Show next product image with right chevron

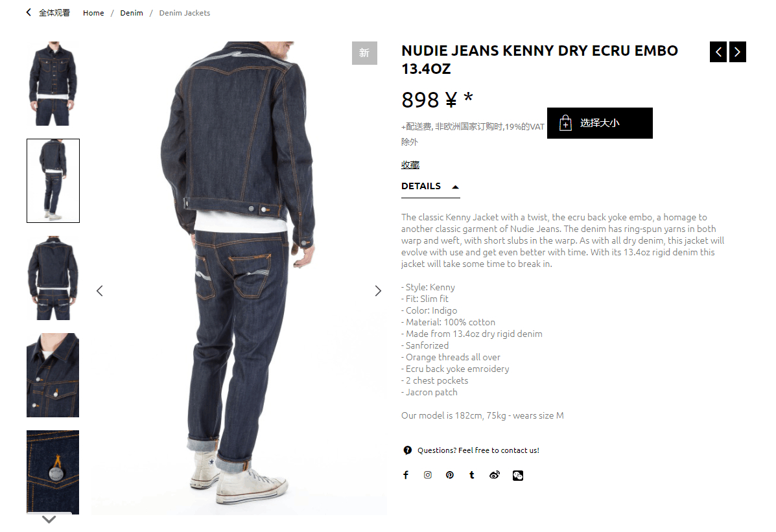378,291
